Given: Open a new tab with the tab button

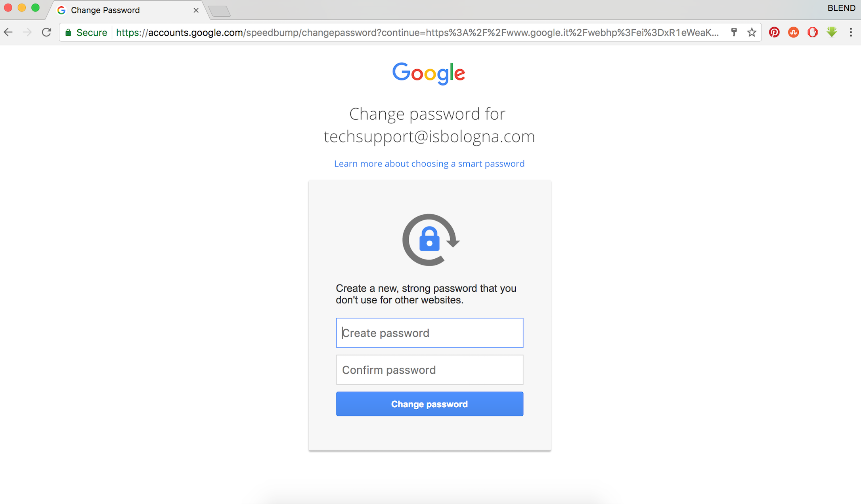Looking at the screenshot, I should [219, 11].
